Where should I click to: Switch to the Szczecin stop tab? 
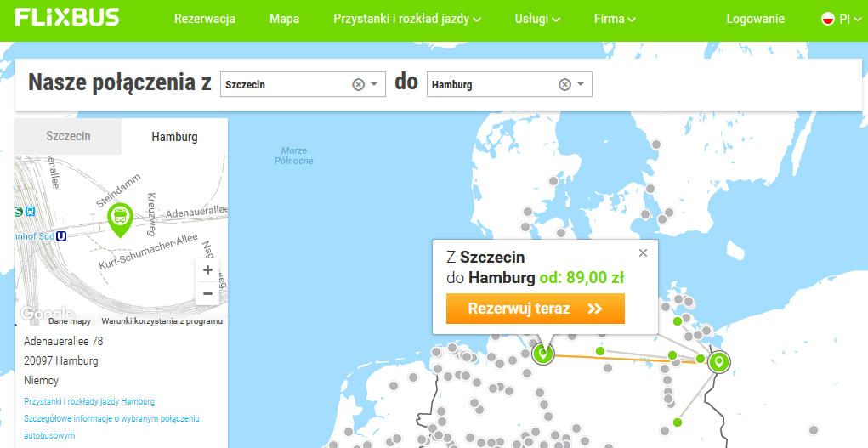pyautogui.click(x=68, y=136)
